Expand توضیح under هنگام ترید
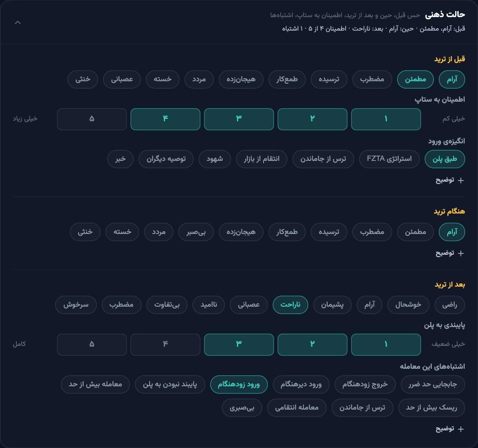The image size is (478, 448). click(x=450, y=253)
